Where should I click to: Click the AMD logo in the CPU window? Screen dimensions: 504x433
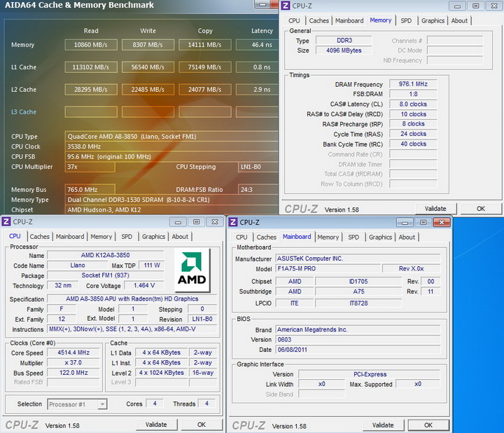point(192,270)
